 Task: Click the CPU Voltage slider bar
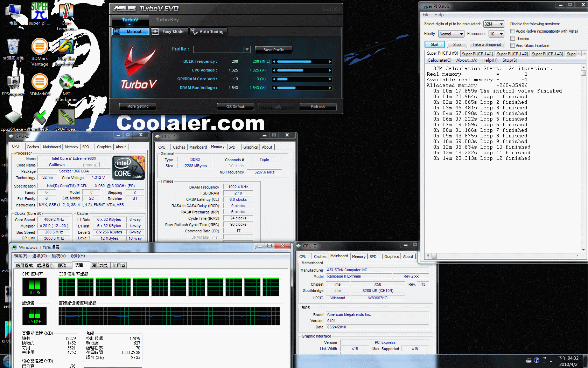[302, 70]
